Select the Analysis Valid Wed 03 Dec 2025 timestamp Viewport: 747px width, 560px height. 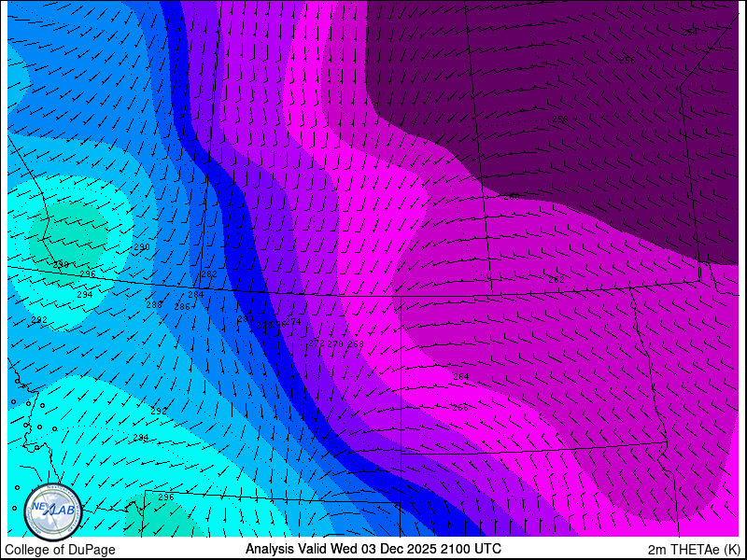coord(373,549)
